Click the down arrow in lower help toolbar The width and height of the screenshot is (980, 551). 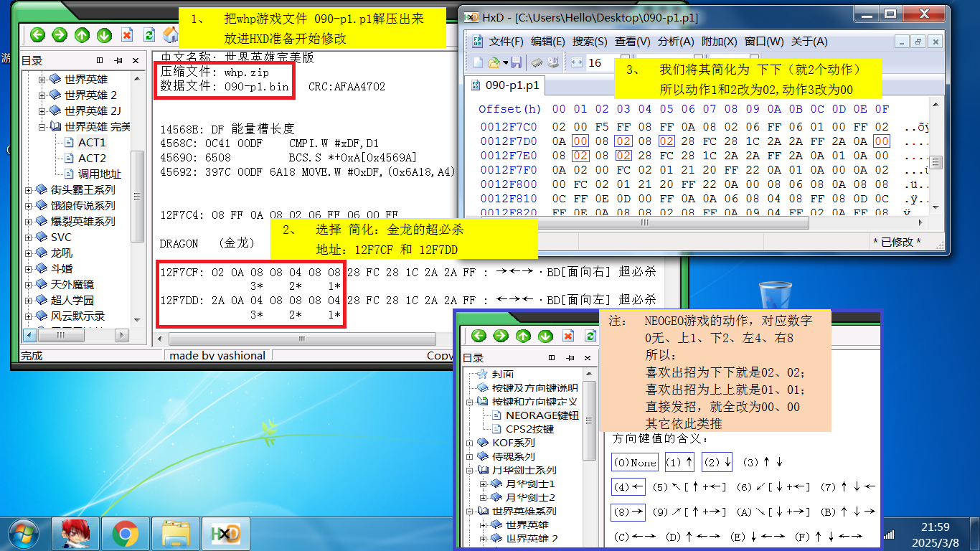click(x=545, y=336)
